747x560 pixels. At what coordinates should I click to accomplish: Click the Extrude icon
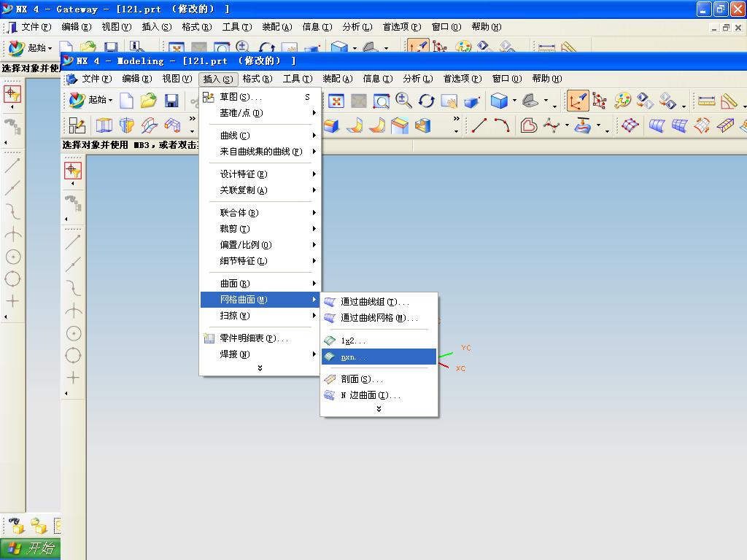coord(104,125)
